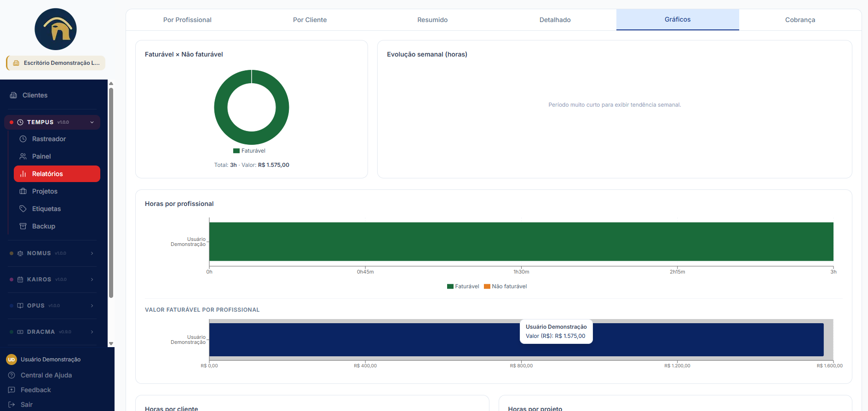This screenshot has width=868, height=411.
Task: Click the sidebar scroll up arrow
Action: click(111, 84)
